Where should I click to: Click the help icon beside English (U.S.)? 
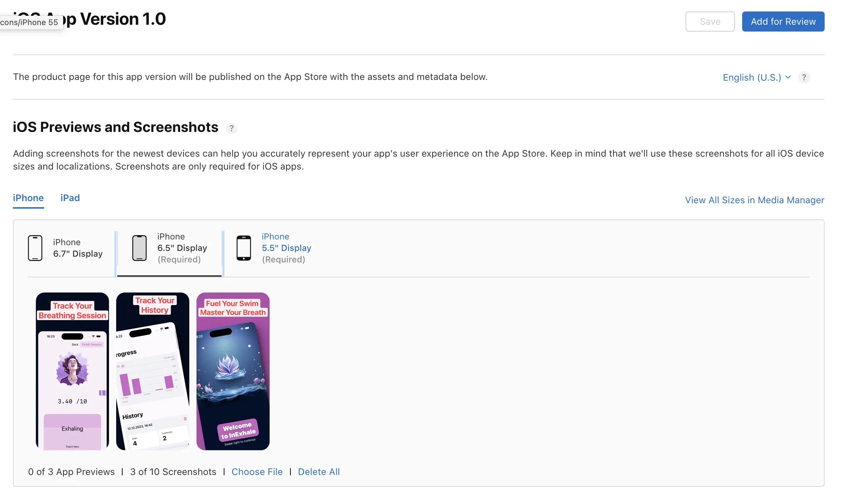[x=804, y=77]
